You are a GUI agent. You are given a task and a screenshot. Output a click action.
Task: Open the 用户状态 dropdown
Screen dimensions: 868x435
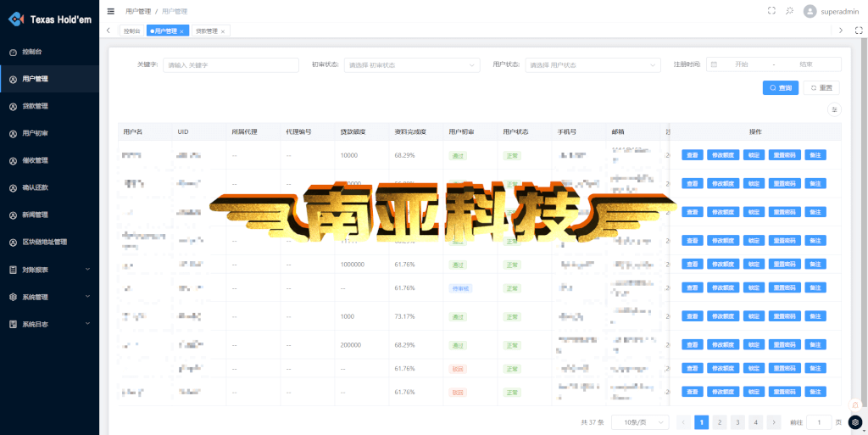(x=593, y=64)
